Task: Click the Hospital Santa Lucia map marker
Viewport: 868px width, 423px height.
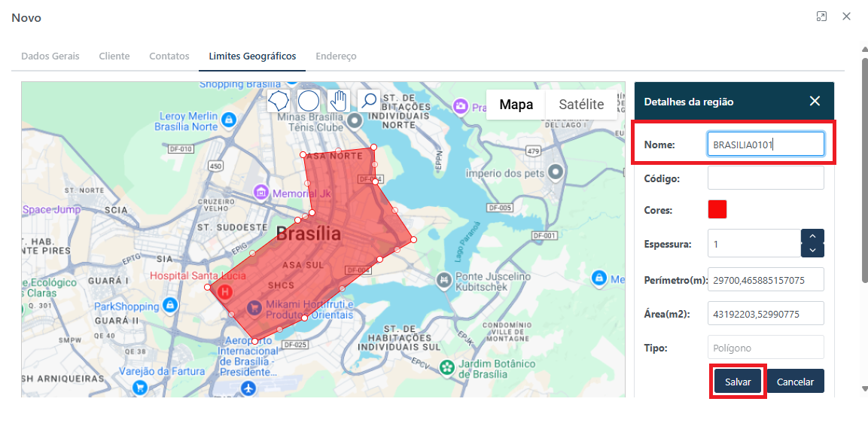Action: [x=224, y=291]
